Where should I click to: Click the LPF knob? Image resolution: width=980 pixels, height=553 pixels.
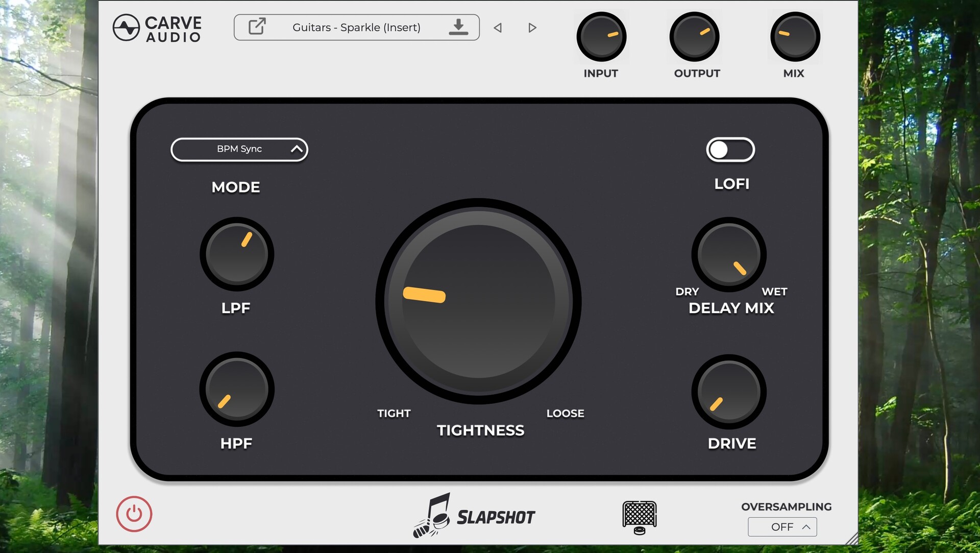pyautogui.click(x=237, y=254)
